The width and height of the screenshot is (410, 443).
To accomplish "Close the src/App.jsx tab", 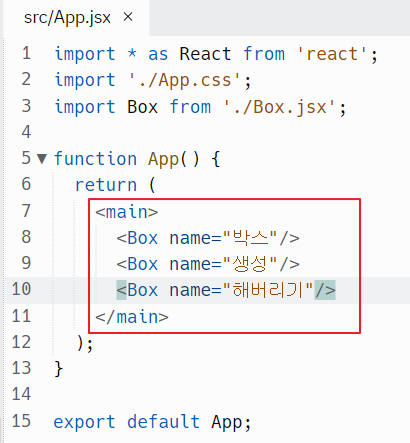I will click(128, 17).
